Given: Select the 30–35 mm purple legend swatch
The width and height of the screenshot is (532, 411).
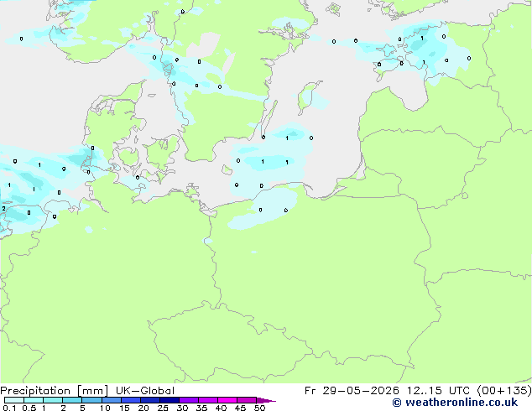Looking at the screenshot, I should coord(189,400).
